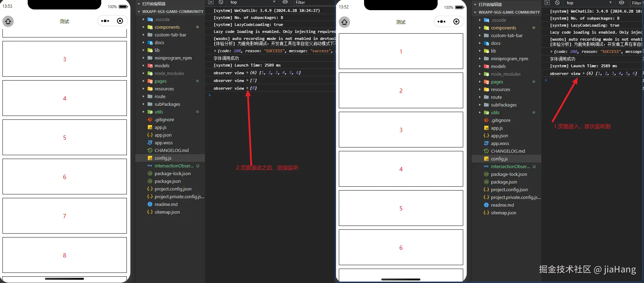Expand {code: 200} object in left console
Screen dimensions: 644x283
click(215, 51)
